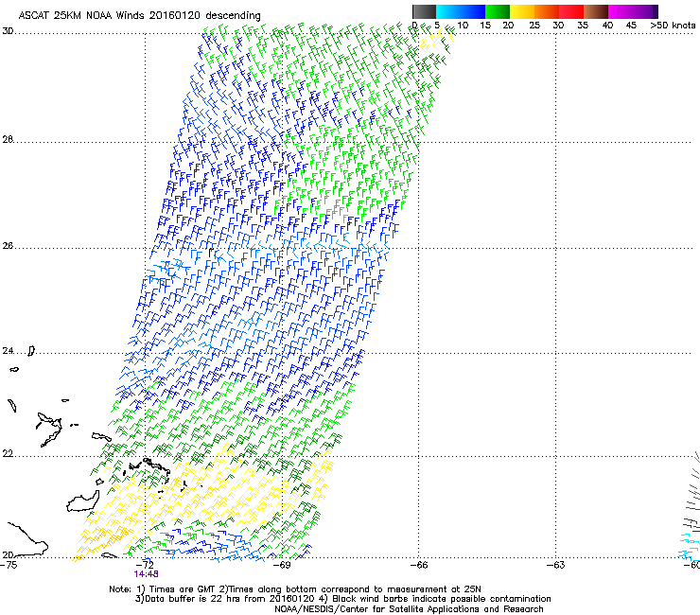The image size is (700, 615).
Task: Click the legend tick label '35'
Action: (583, 26)
